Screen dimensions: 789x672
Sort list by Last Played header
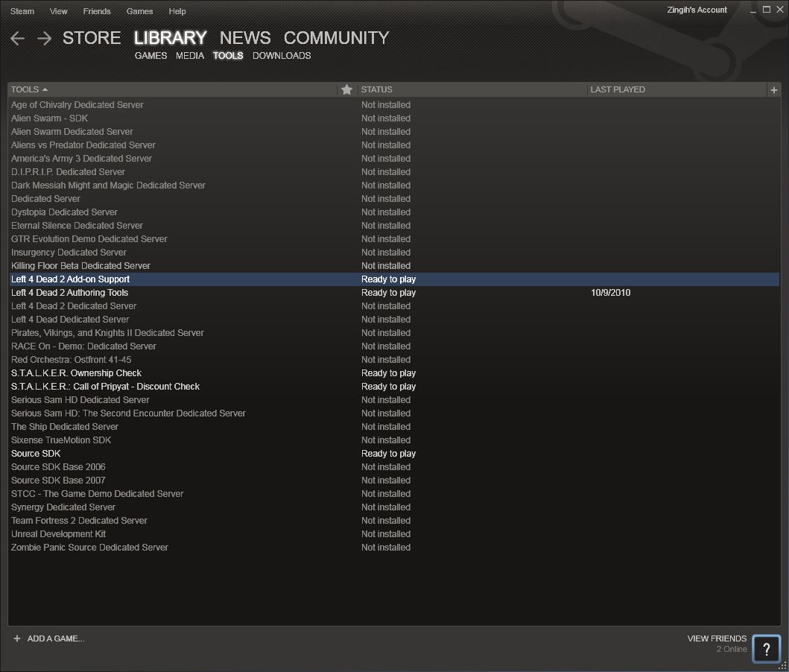pyautogui.click(x=618, y=89)
